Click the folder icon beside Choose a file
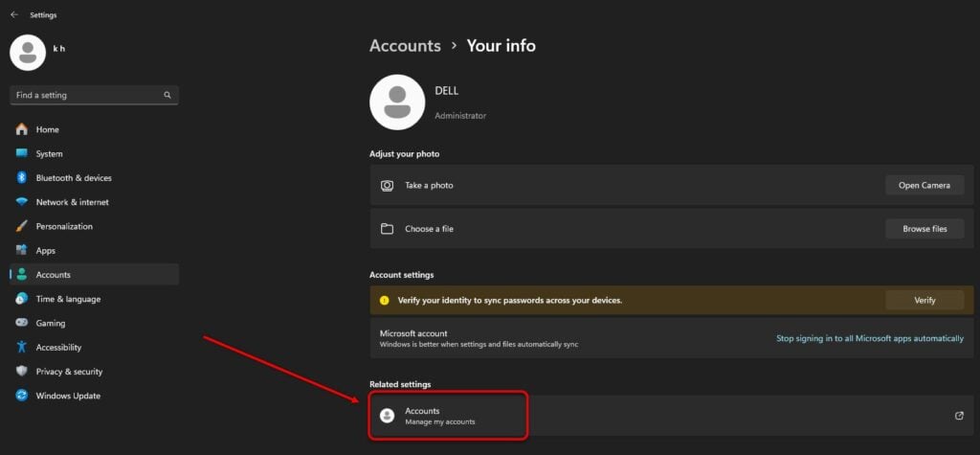This screenshot has height=455, width=980. coord(388,228)
